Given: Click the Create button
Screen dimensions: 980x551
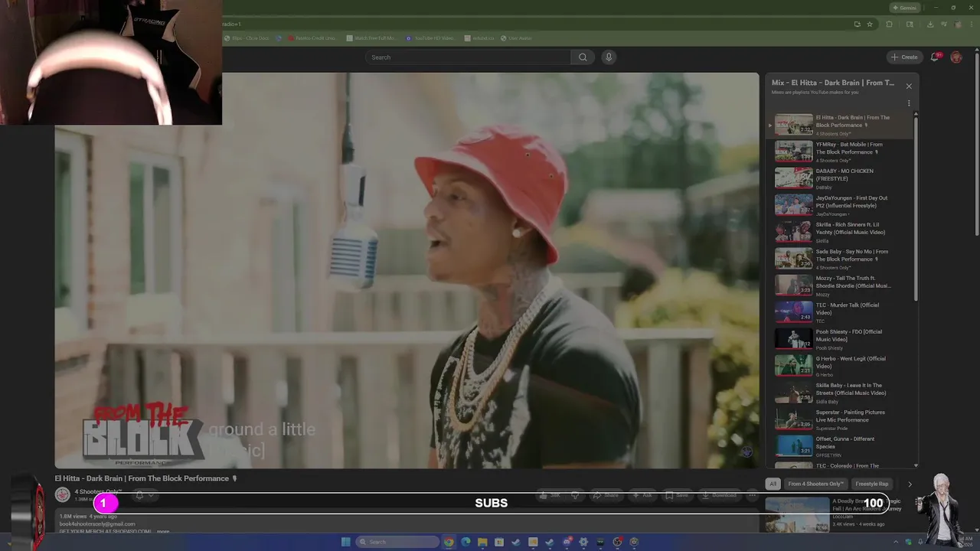Looking at the screenshot, I should point(904,57).
